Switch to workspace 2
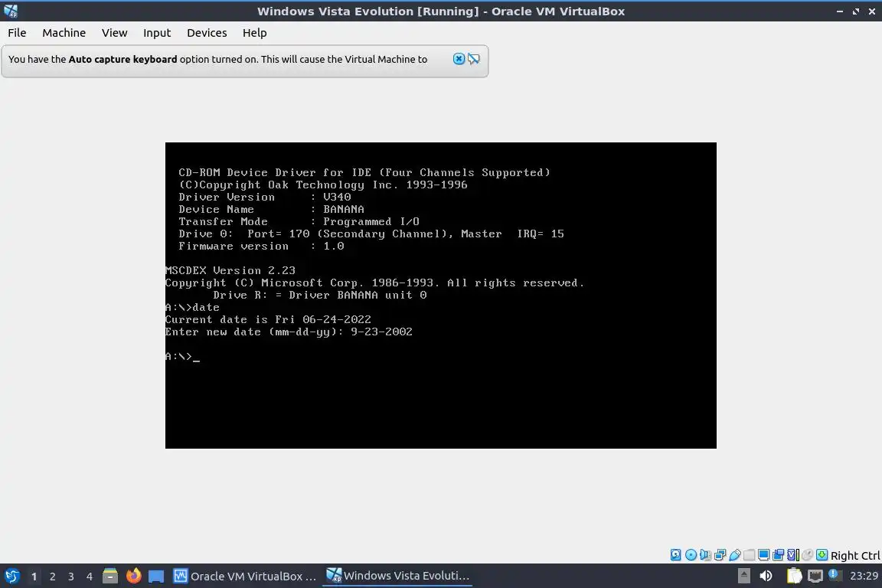Screen dimensions: 882x588 tap(52, 577)
